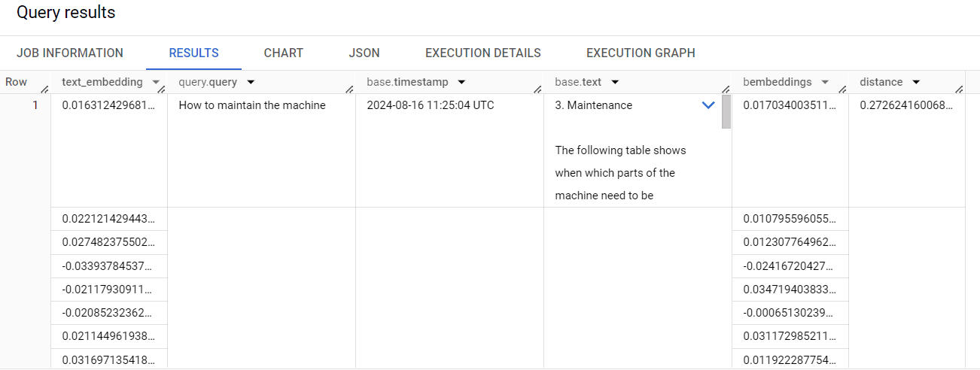Select the EXECUTION DETAILS tab
This screenshot has width=980, height=370.
click(x=482, y=53)
